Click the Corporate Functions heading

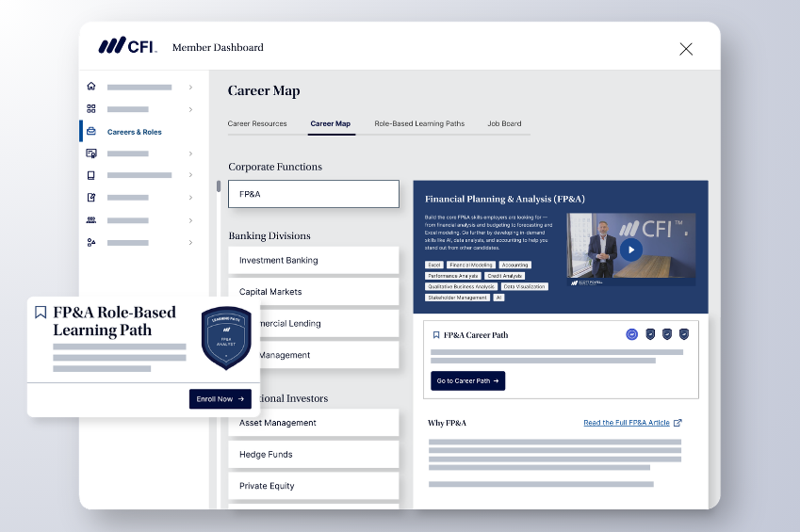click(x=275, y=167)
